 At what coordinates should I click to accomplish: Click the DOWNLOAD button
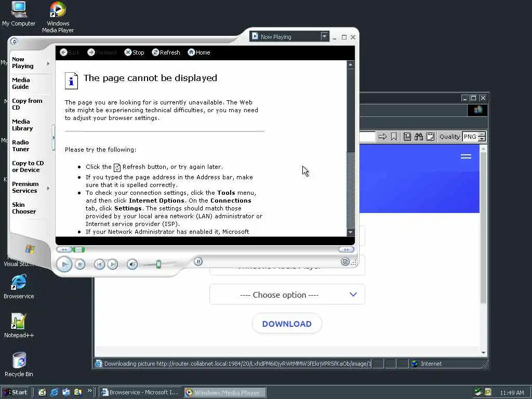287,324
